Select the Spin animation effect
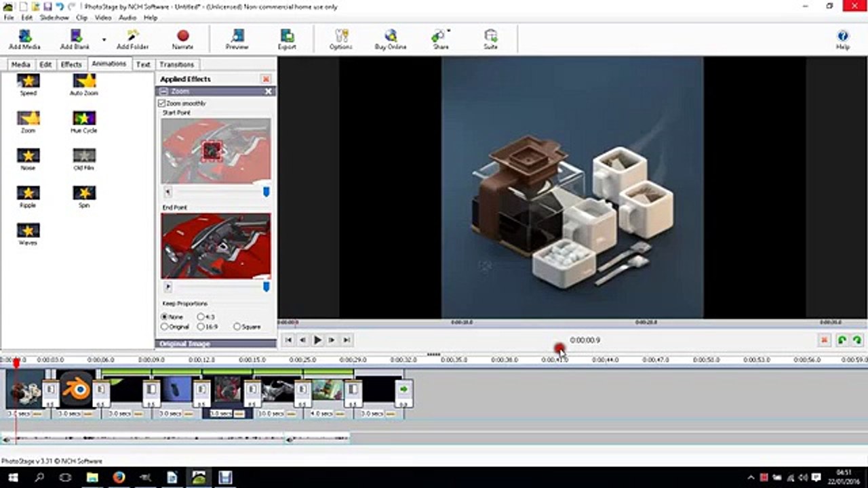The height and width of the screenshot is (488, 868). [84, 197]
